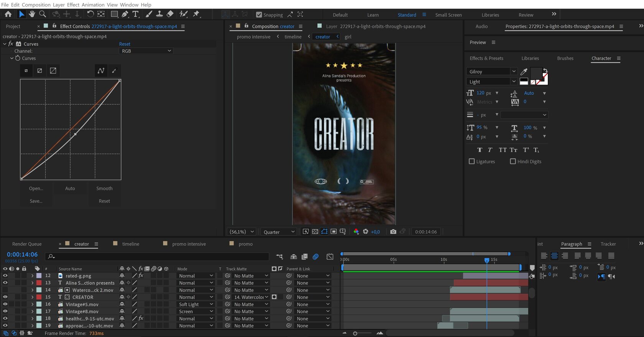The image size is (644, 337).
Task: Hide the rated-g.png layer
Action: pyautogui.click(x=5, y=276)
